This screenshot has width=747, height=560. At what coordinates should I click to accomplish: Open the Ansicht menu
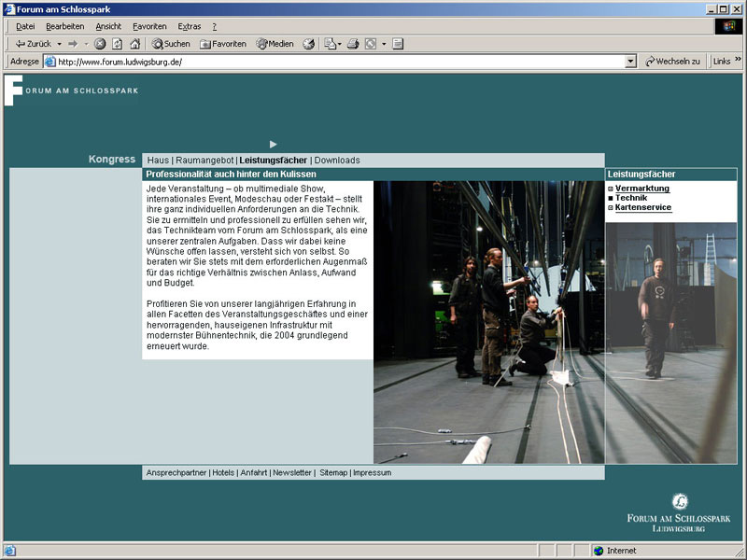pyautogui.click(x=108, y=26)
